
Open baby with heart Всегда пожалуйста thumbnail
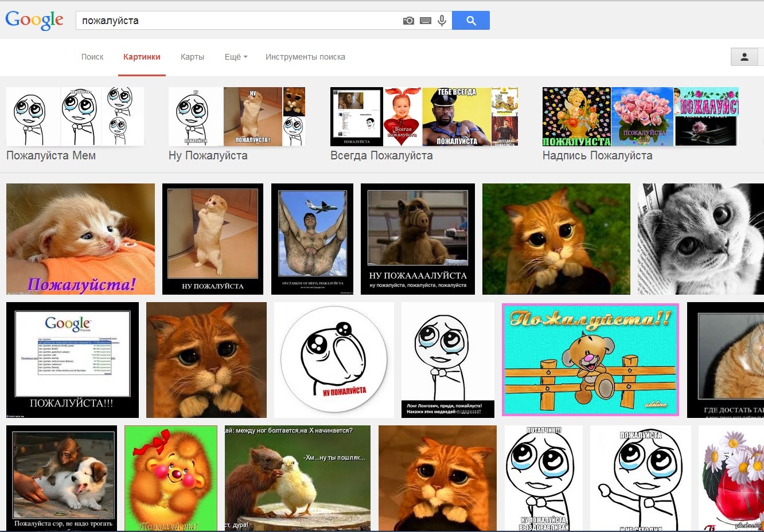403,117
